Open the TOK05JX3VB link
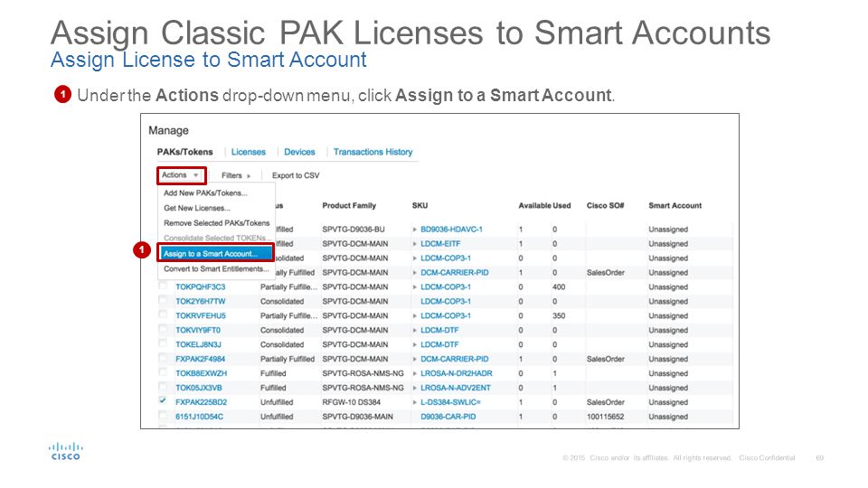The height and width of the screenshot is (488, 868). (199, 388)
